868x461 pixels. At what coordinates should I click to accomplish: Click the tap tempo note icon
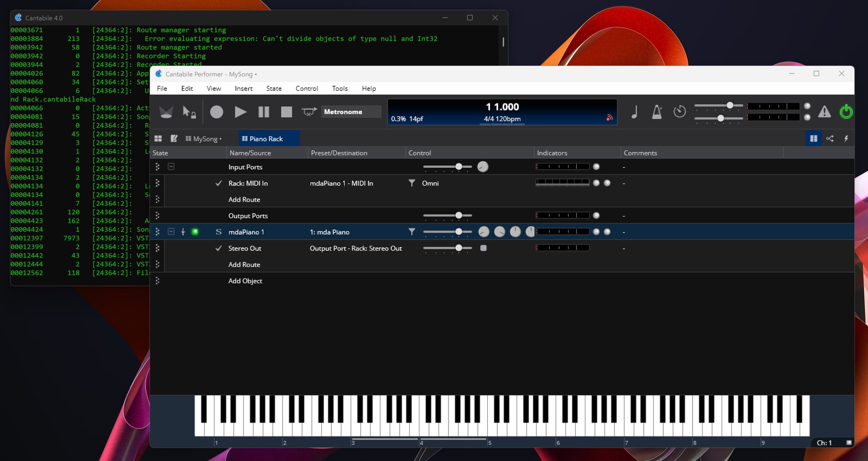click(634, 112)
